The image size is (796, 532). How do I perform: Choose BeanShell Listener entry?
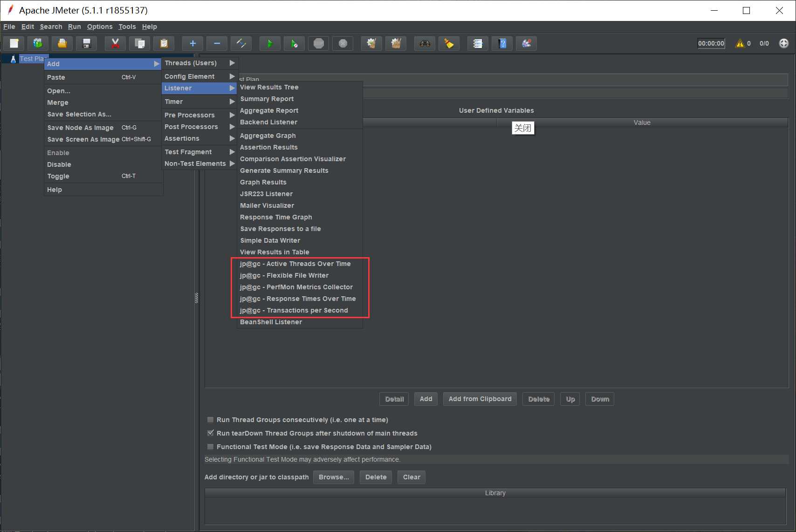pos(300,322)
